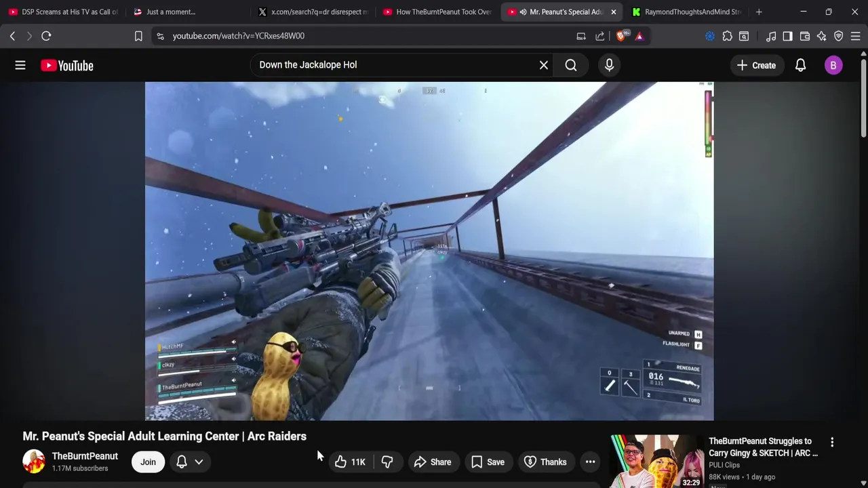
Task: Open the media control music note icon
Action: tap(771, 36)
